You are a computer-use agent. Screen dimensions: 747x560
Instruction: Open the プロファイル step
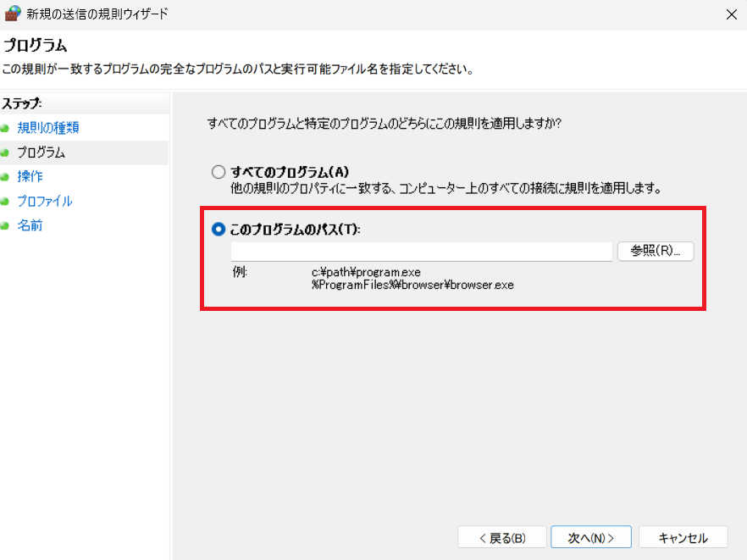pos(45,201)
